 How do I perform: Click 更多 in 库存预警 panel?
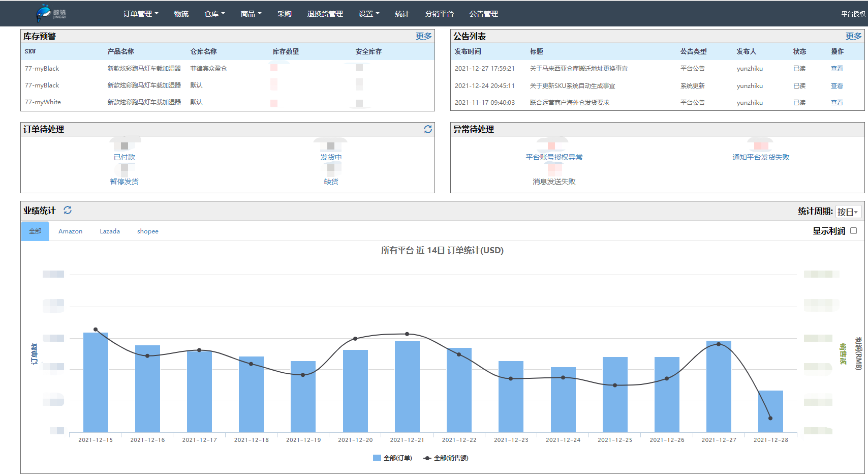tap(423, 36)
